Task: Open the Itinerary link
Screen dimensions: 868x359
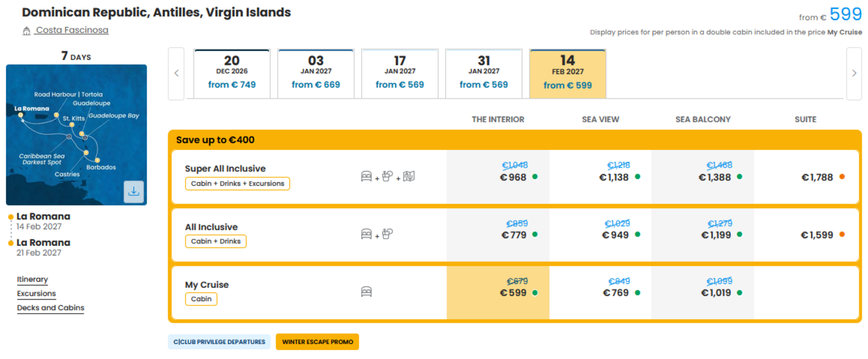Action: [x=32, y=279]
